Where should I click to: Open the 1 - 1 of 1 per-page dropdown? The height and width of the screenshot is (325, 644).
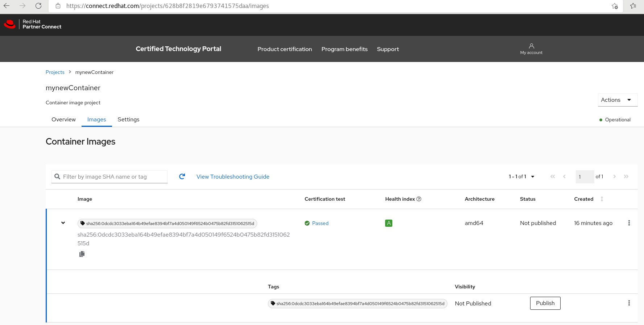click(x=521, y=176)
